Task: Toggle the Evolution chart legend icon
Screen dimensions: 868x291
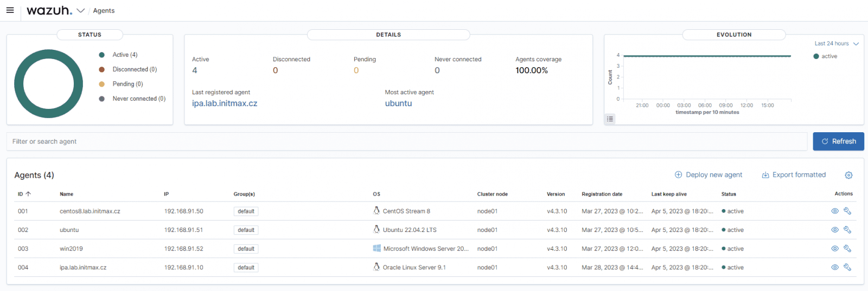Action: pos(610,119)
